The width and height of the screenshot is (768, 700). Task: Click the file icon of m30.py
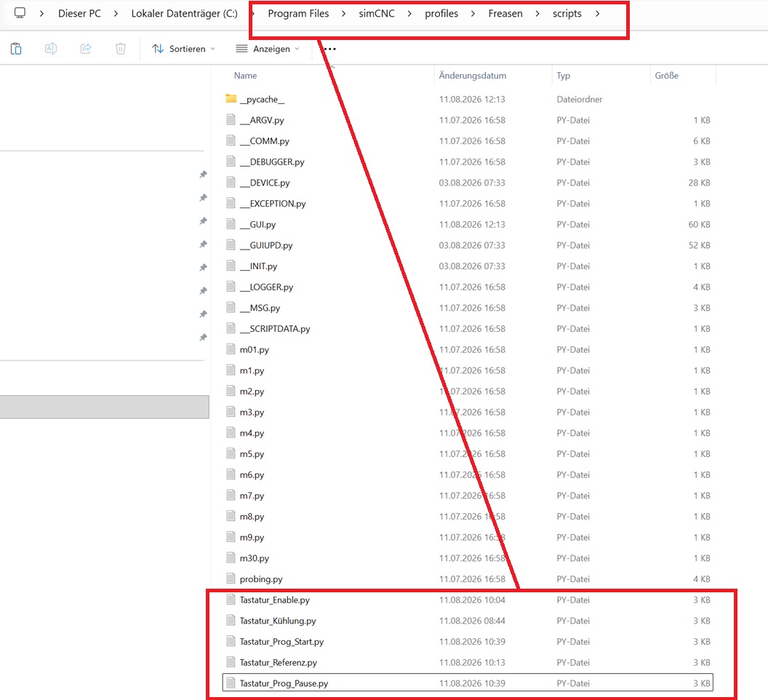click(231, 557)
